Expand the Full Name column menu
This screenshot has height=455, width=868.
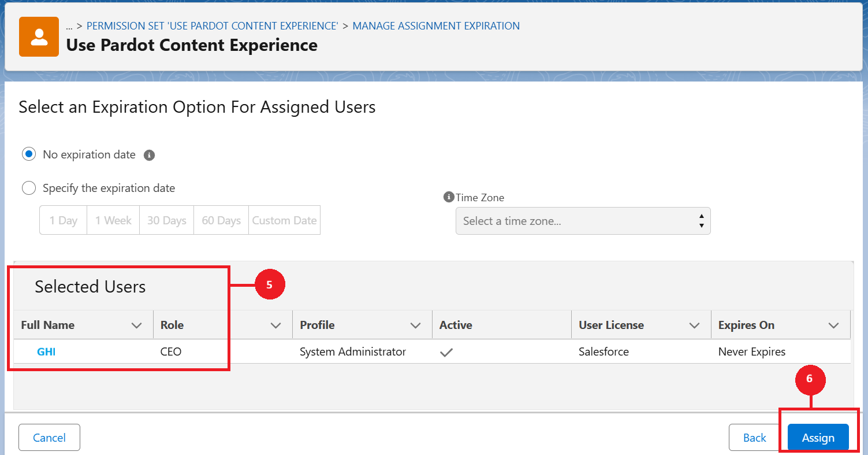point(136,325)
